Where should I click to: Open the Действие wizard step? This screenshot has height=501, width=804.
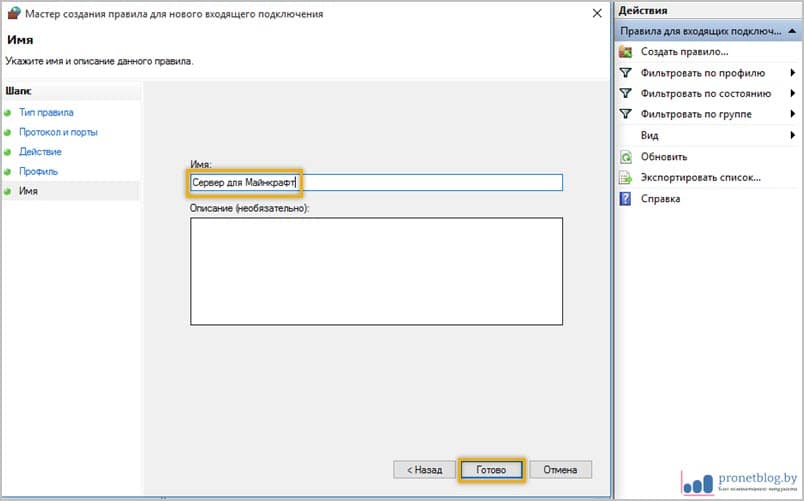40,152
